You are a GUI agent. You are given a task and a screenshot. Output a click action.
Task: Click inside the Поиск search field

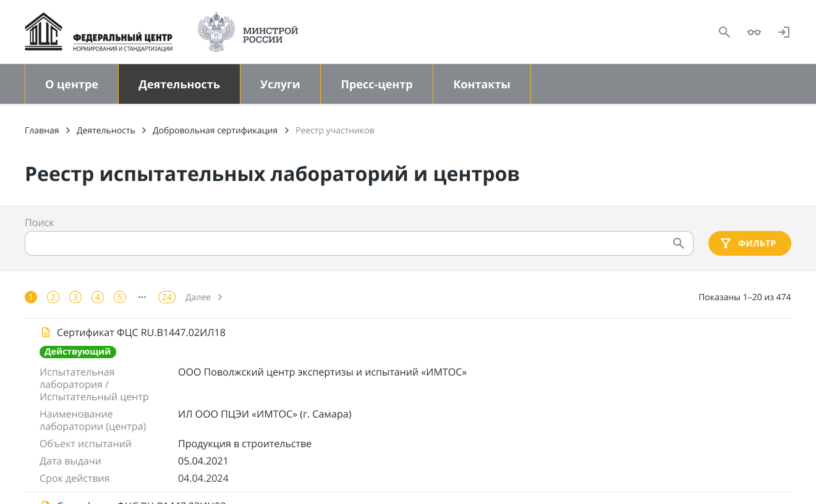(x=346, y=243)
